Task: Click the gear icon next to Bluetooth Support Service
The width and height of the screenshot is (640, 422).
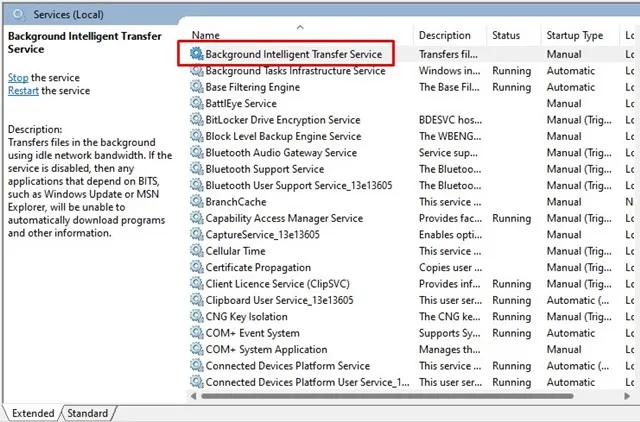Action: pyautogui.click(x=197, y=169)
